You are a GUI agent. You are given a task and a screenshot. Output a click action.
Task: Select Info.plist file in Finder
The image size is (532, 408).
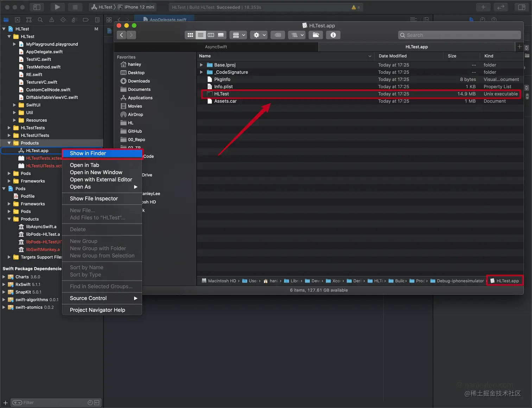point(361,87)
